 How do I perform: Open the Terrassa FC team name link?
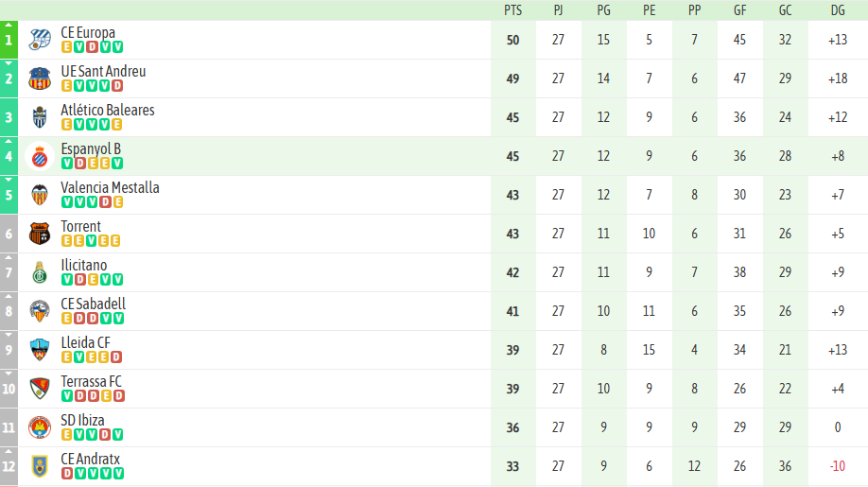coord(91,381)
